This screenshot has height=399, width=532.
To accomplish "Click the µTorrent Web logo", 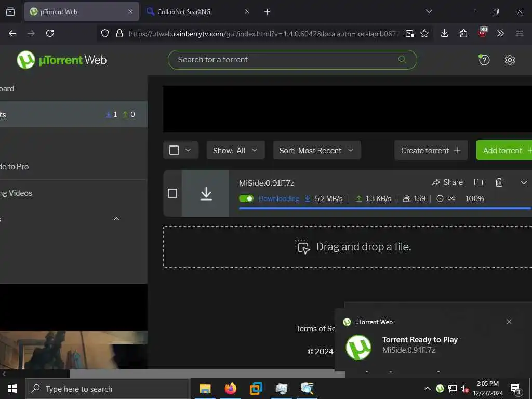I will (x=61, y=60).
